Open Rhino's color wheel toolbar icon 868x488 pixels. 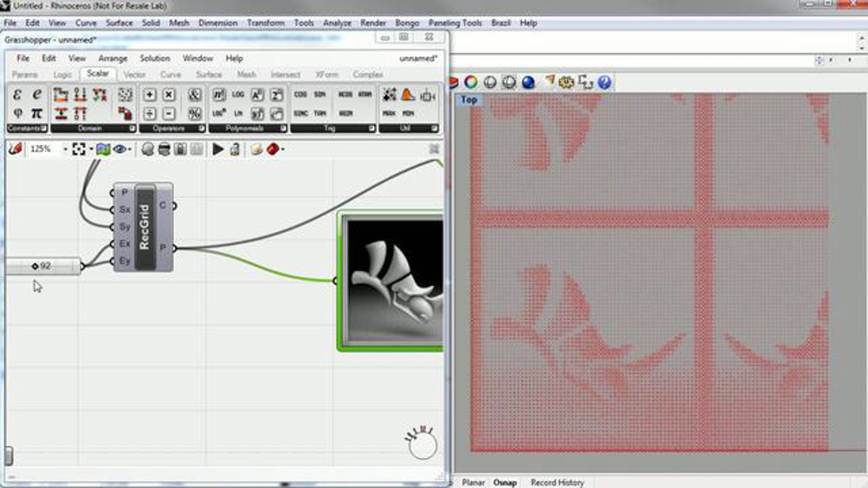471,82
